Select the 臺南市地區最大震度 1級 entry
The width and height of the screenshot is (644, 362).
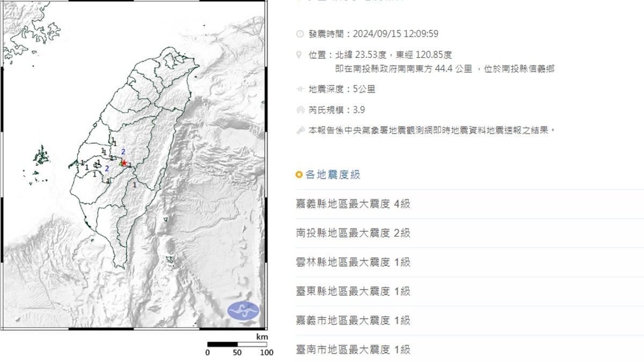coord(353,350)
